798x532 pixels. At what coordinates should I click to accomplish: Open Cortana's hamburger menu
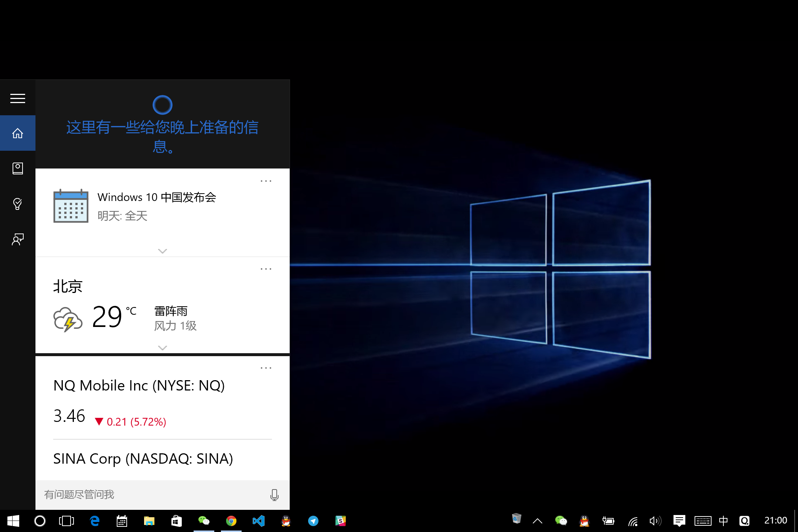pos(17,98)
